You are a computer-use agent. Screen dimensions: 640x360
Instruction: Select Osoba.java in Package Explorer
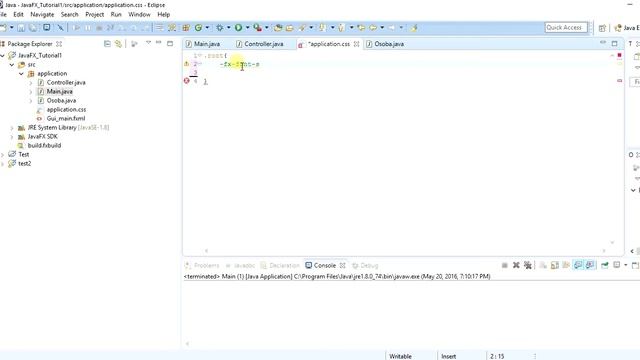(61, 100)
